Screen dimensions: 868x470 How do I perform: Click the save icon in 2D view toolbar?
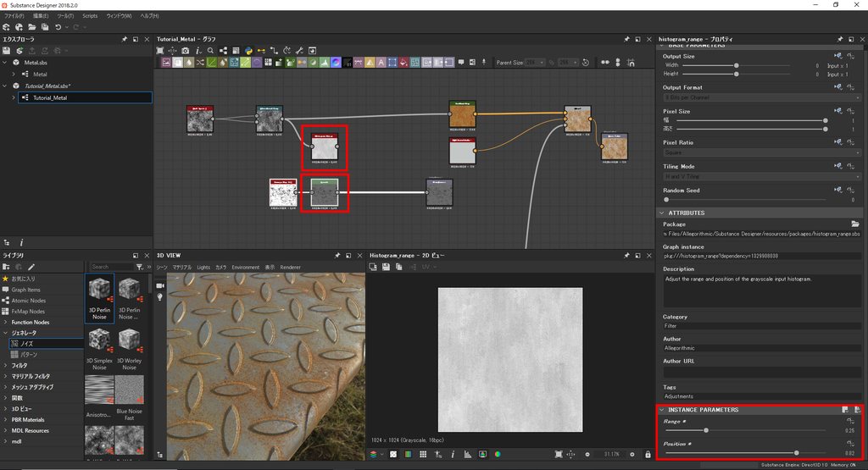386,267
